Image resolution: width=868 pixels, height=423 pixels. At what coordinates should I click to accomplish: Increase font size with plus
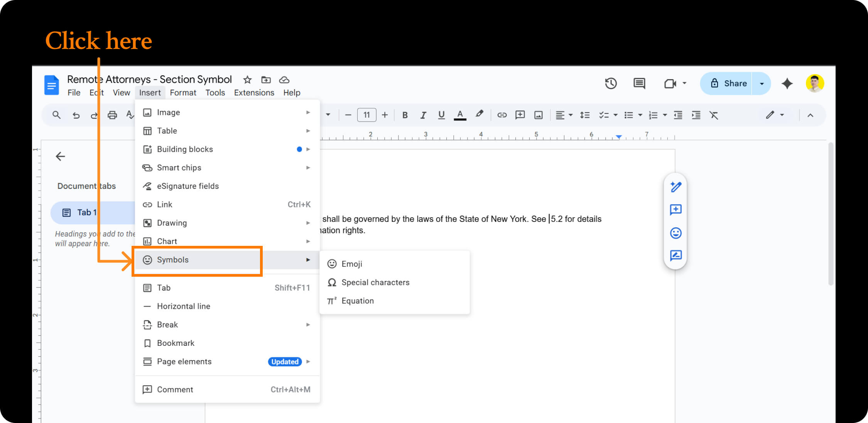point(385,115)
